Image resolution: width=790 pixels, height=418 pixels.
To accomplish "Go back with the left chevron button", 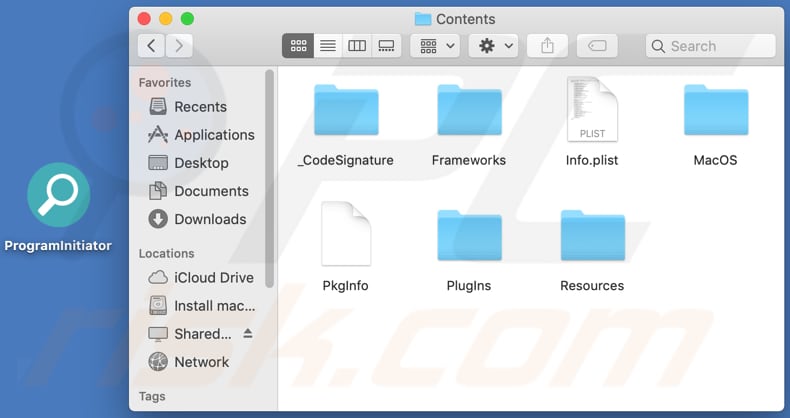I will [151, 46].
